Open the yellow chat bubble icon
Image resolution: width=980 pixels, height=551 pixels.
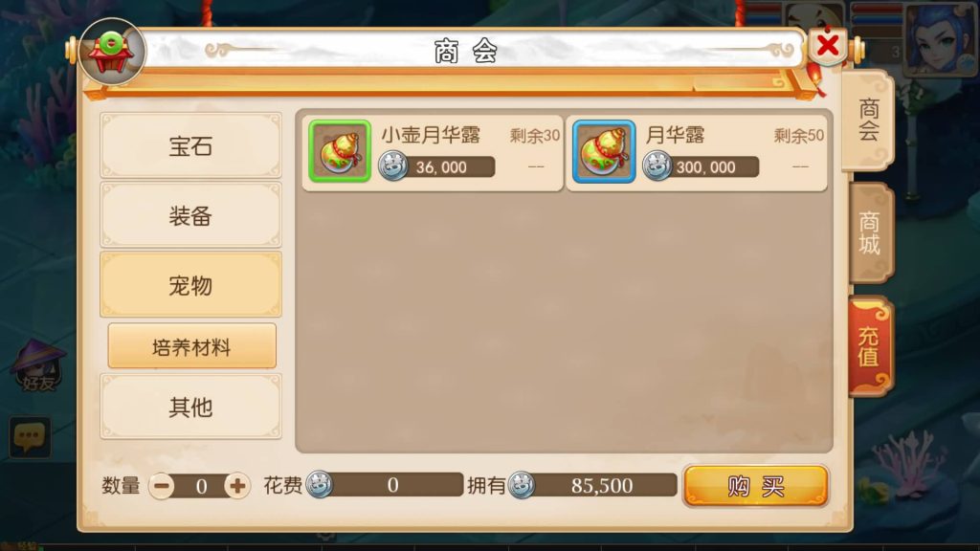tap(30, 436)
